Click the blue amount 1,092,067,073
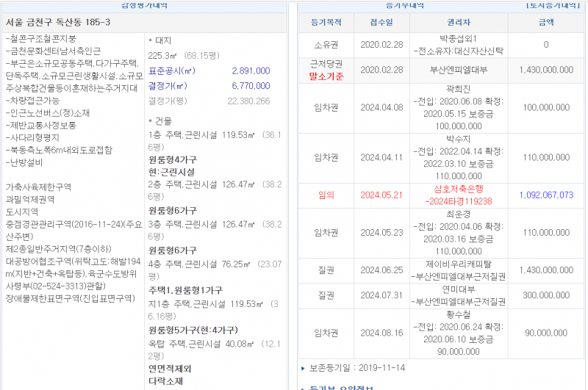The width and height of the screenshot is (588, 390). point(546,195)
